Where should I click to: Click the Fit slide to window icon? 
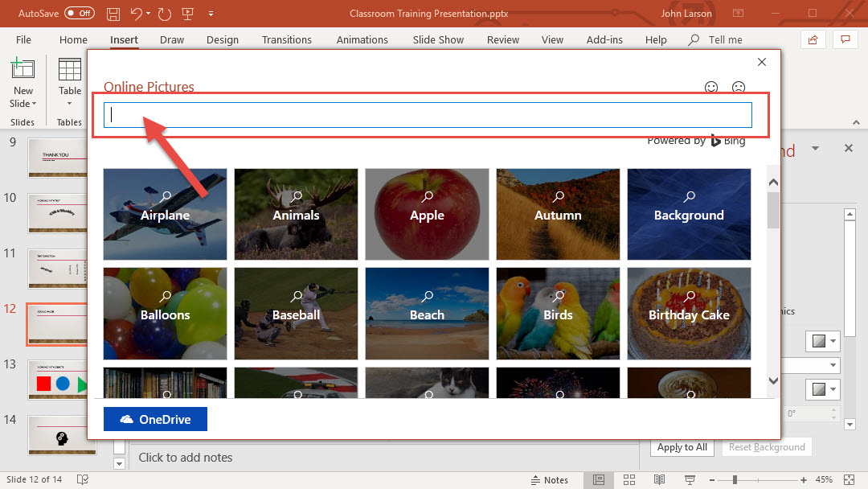coord(850,480)
